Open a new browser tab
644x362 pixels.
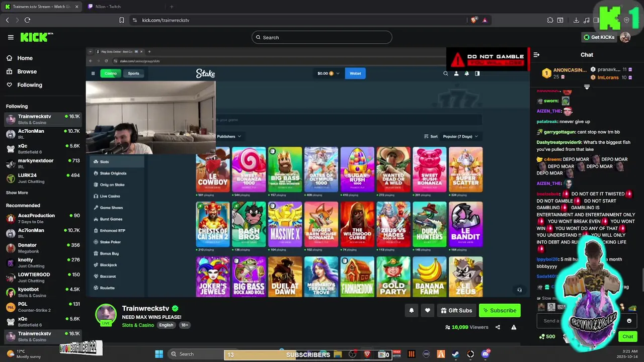pos(172,7)
